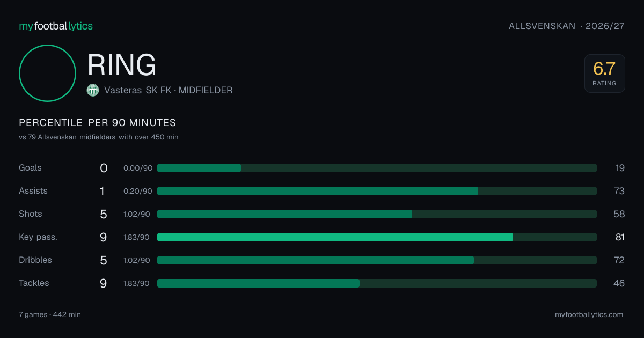Image resolution: width=644 pixels, height=338 pixels.
Task: Select the highlighted Key pass. bar
Action: click(x=377, y=237)
